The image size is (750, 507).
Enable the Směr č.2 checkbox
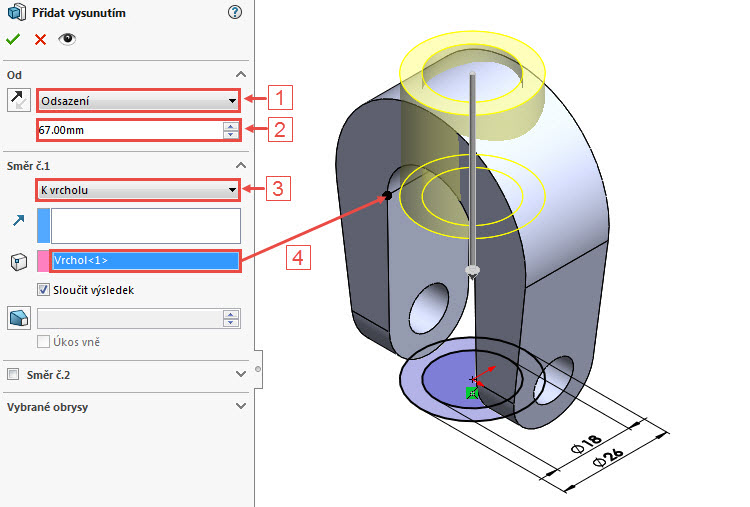13,374
